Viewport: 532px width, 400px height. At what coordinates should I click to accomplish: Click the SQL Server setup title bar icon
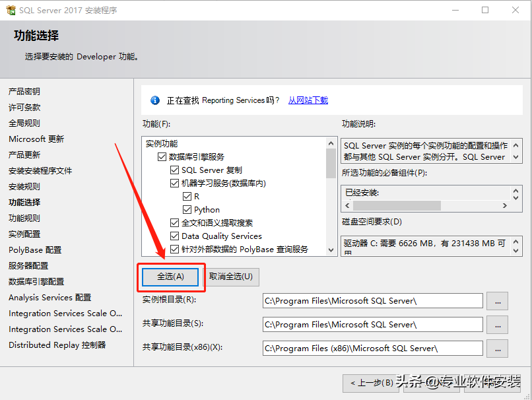pyautogui.click(x=11, y=10)
